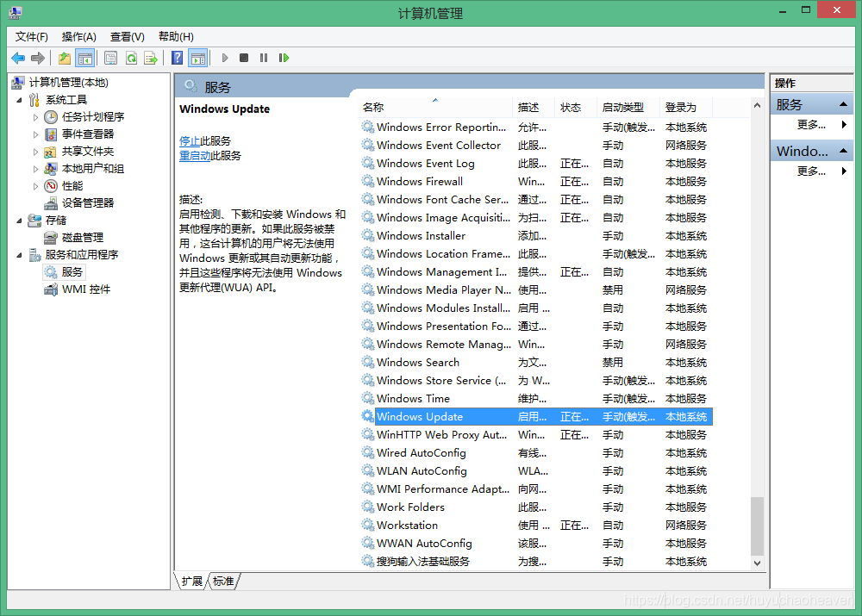The image size is (862, 616).
Task: Click the services list scrollbar thumb
Action: [x=757, y=526]
